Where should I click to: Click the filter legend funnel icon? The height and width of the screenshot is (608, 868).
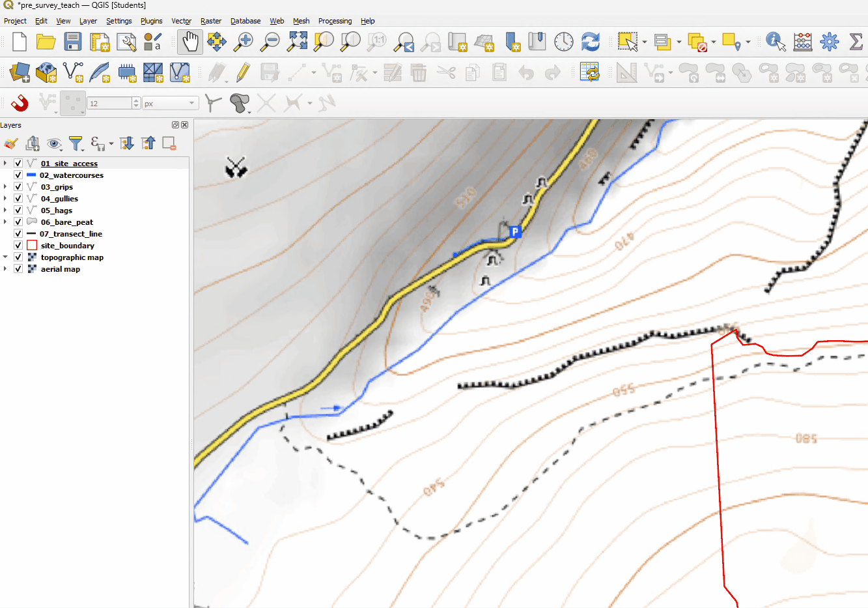tap(76, 143)
